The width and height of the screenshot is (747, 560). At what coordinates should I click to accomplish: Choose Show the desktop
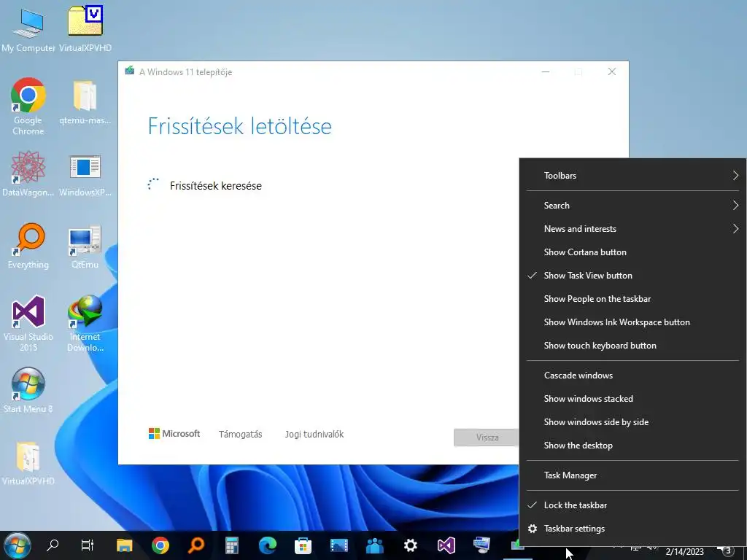(632, 446)
